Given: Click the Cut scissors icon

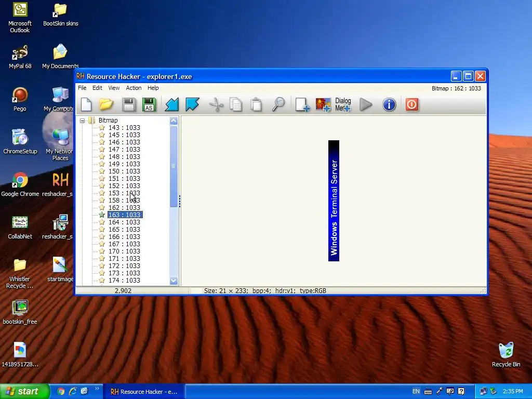Looking at the screenshot, I should 216,104.
